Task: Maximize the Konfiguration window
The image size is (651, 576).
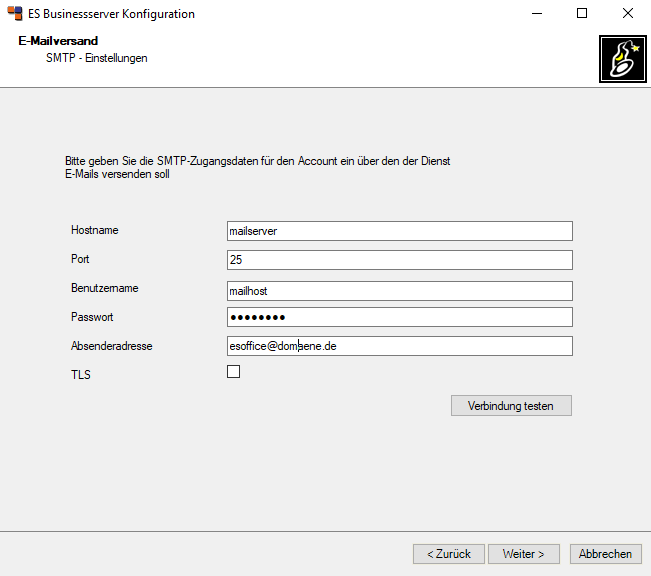Action: click(x=582, y=13)
